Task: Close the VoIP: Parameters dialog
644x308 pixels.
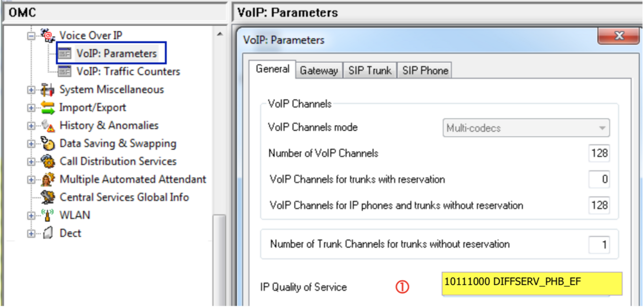Action: 618,36
